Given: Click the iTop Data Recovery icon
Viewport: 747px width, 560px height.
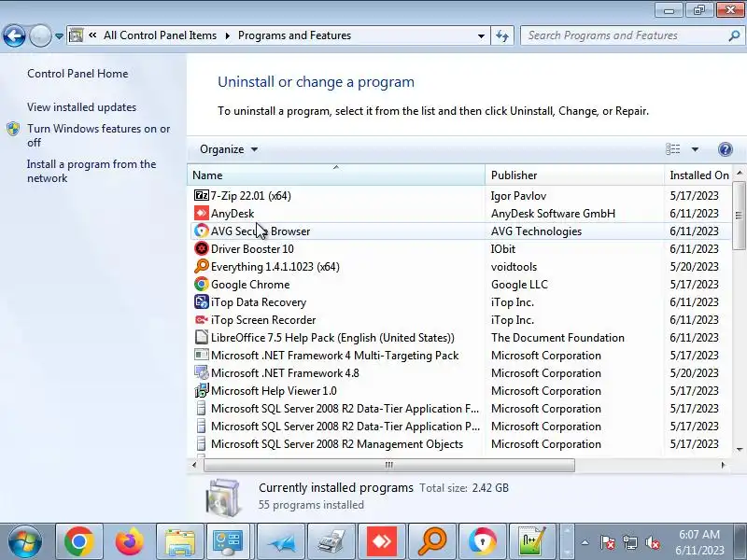Looking at the screenshot, I should [x=202, y=301].
